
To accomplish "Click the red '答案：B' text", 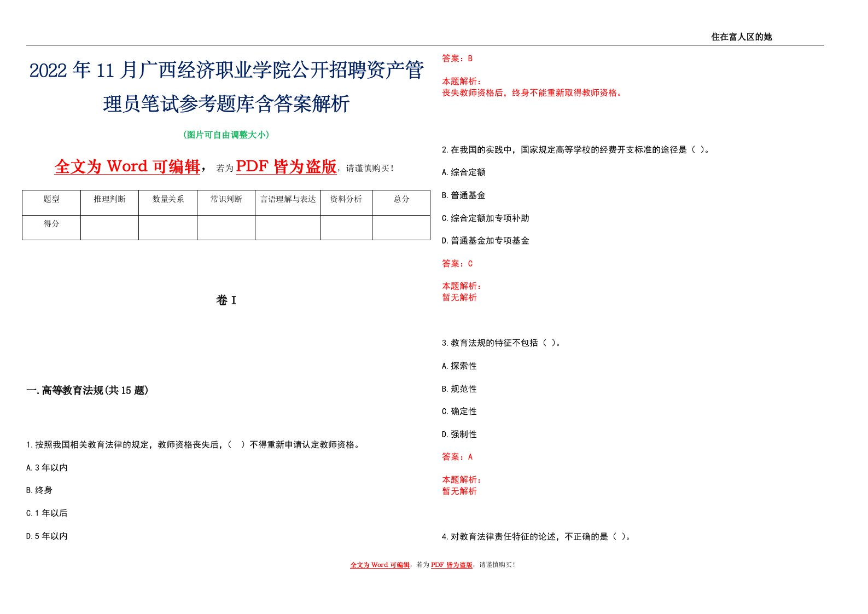I will [x=457, y=59].
